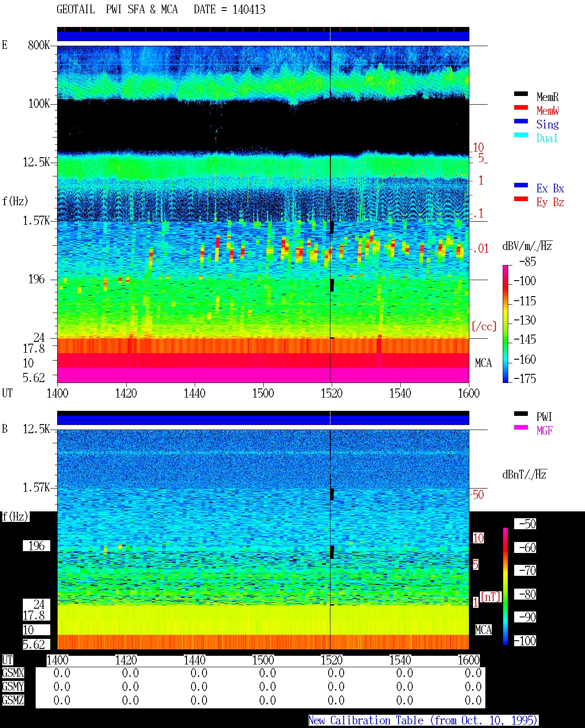Click the red Ey Bz legend swatch
Screen dimensions: 585x728
521,199
